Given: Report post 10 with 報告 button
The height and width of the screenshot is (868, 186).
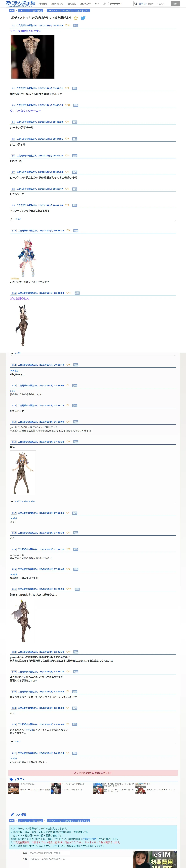Looking at the screenshot, I should 76,231.
